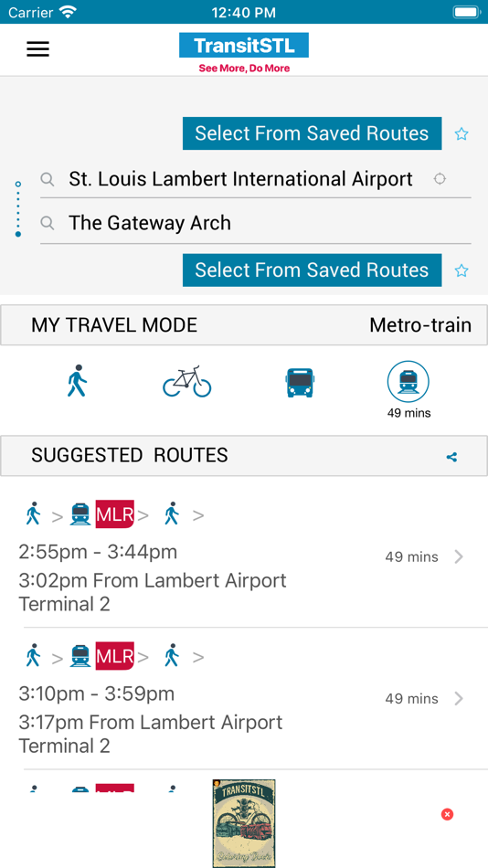Toggle star next to the lower saved routes button
Image resolution: width=488 pixels, height=868 pixels.
tap(461, 270)
